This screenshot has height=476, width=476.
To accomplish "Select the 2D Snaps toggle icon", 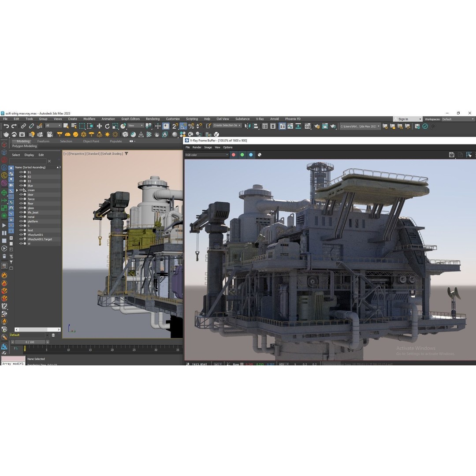I will tap(175, 126).
